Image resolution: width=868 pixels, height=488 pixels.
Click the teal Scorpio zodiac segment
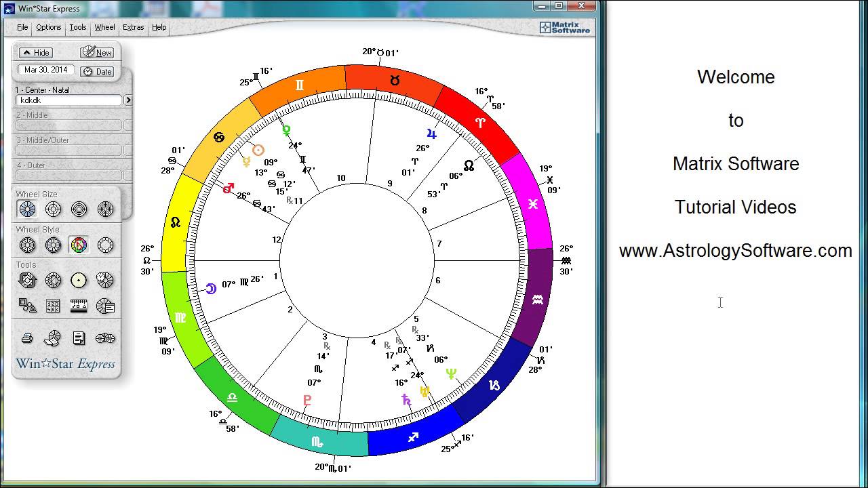click(319, 441)
